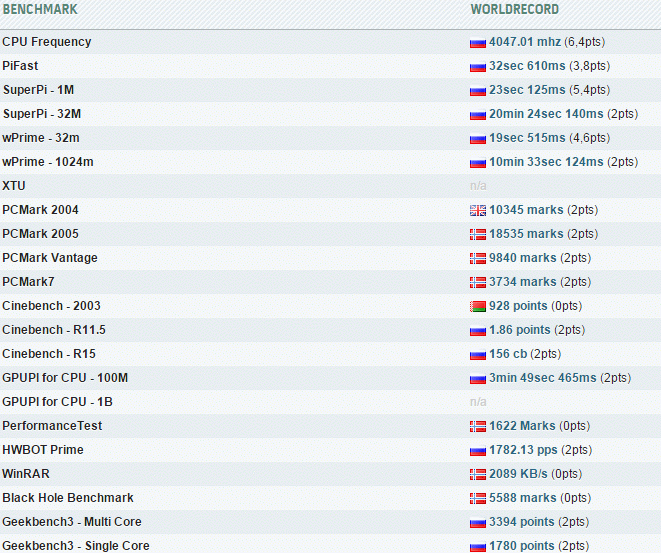The height and width of the screenshot is (553, 661).
Task: Click the flag next to 3394 points
Action: (478, 523)
